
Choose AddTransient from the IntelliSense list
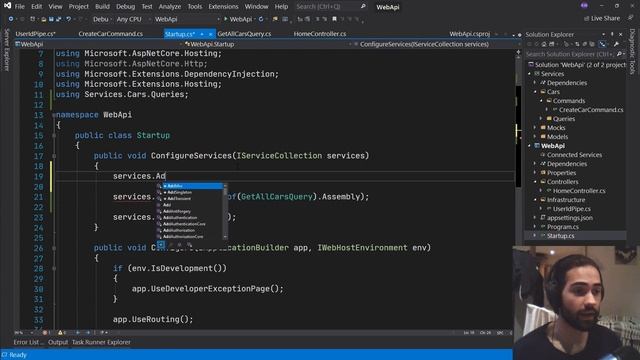[x=190, y=198]
